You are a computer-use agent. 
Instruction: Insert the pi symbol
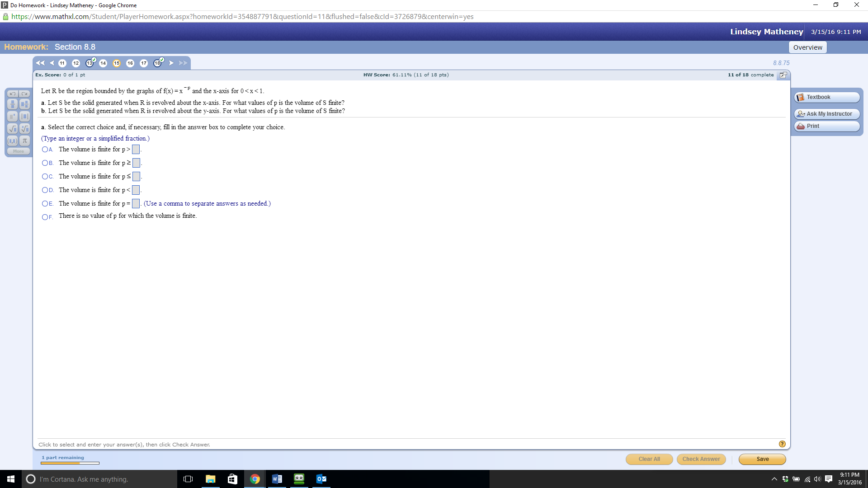coord(24,141)
